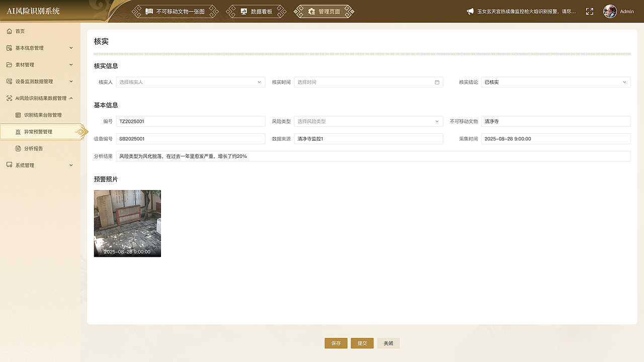
Task: Click the document icon beside 分析报告
Action: tap(18, 148)
